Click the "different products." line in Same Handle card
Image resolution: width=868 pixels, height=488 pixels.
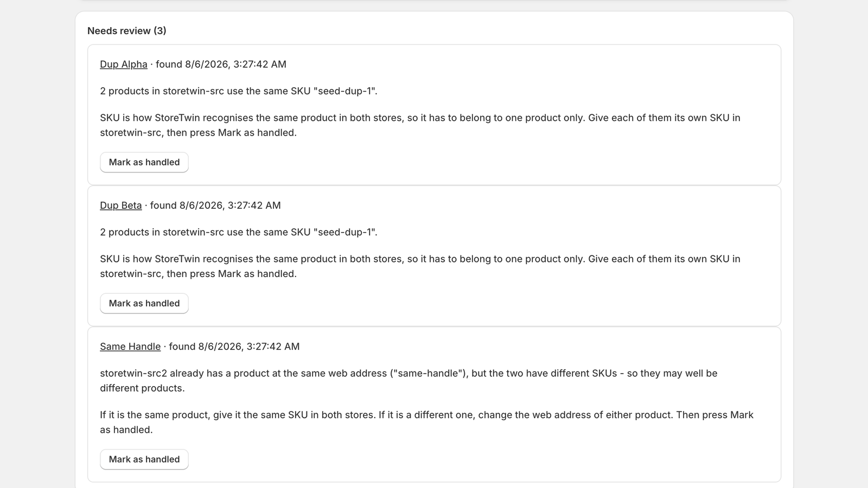click(142, 388)
